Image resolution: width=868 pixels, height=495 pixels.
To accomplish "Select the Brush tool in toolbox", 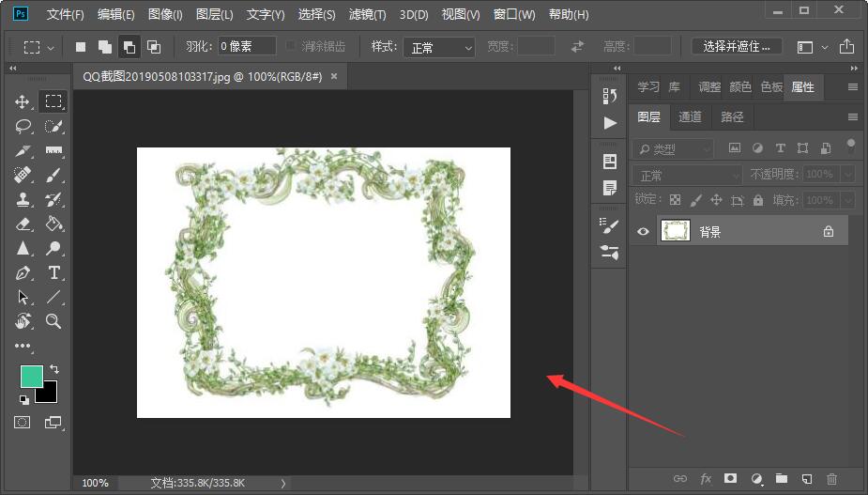I will [x=53, y=175].
